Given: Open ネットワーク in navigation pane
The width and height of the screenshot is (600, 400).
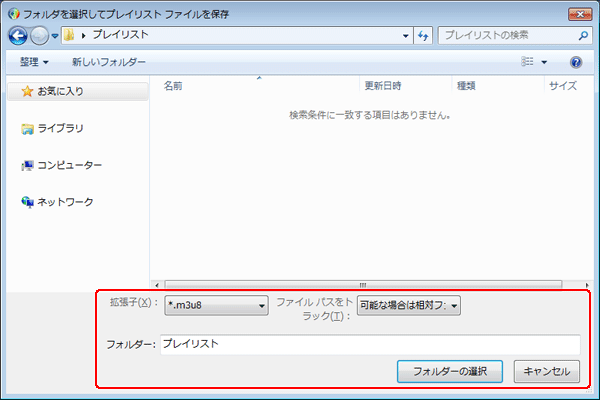Looking at the screenshot, I should coord(65,202).
